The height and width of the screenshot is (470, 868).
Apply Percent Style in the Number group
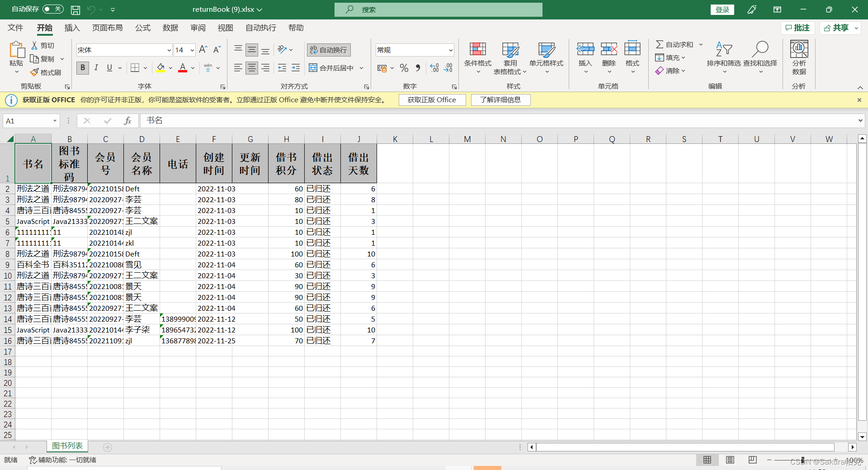pos(404,68)
